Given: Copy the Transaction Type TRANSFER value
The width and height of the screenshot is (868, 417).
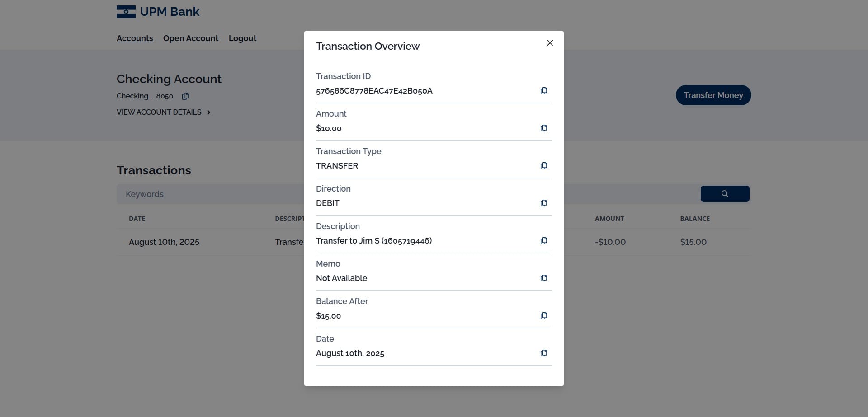Looking at the screenshot, I should tap(544, 166).
